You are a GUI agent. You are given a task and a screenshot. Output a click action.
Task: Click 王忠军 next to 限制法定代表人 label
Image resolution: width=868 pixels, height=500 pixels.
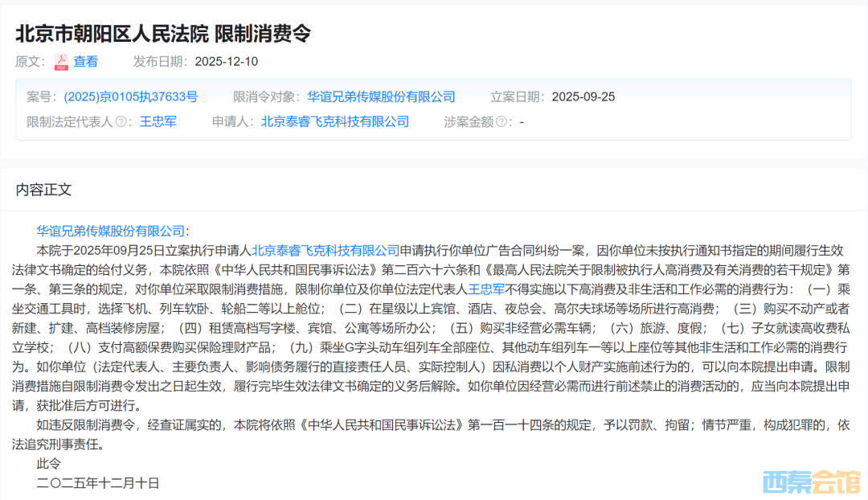click(x=158, y=121)
